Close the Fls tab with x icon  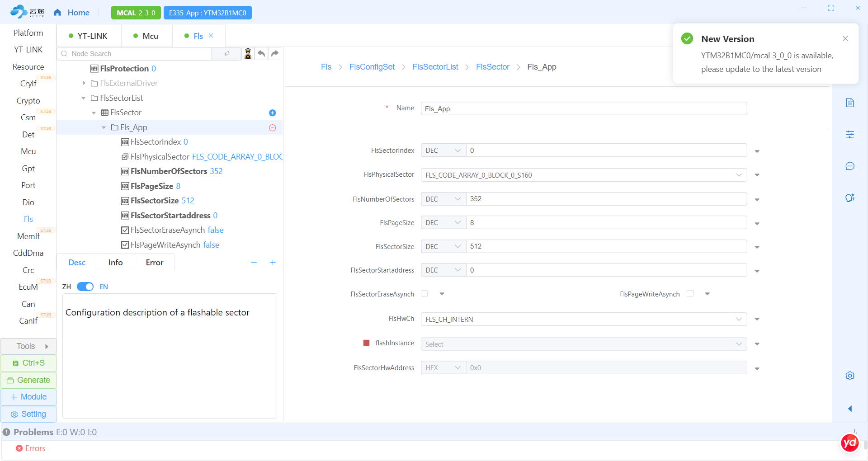[x=211, y=36]
